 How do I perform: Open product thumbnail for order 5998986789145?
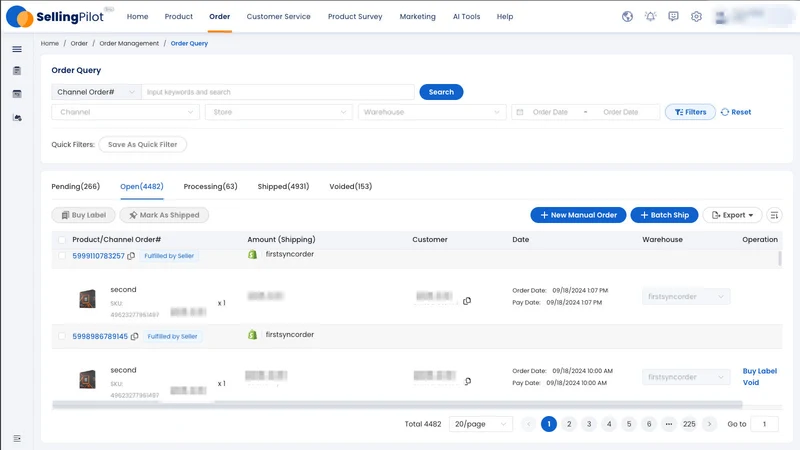pyautogui.click(x=87, y=379)
